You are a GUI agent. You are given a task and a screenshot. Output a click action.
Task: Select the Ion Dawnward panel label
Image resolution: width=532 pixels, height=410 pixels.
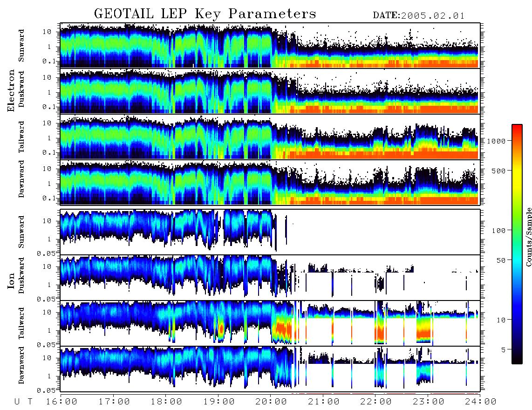point(21,365)
